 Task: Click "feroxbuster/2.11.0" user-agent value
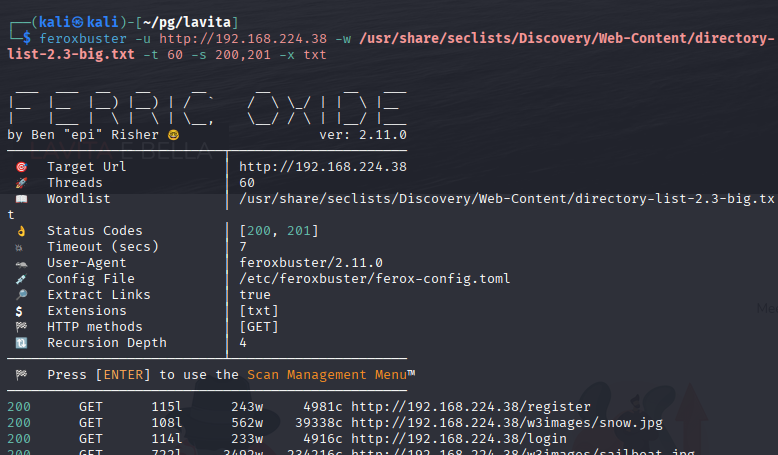[x=311, y=262]
